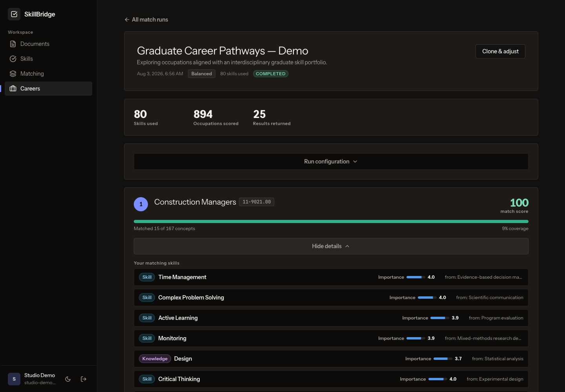Select the Time Management skill row

(331, 277)
